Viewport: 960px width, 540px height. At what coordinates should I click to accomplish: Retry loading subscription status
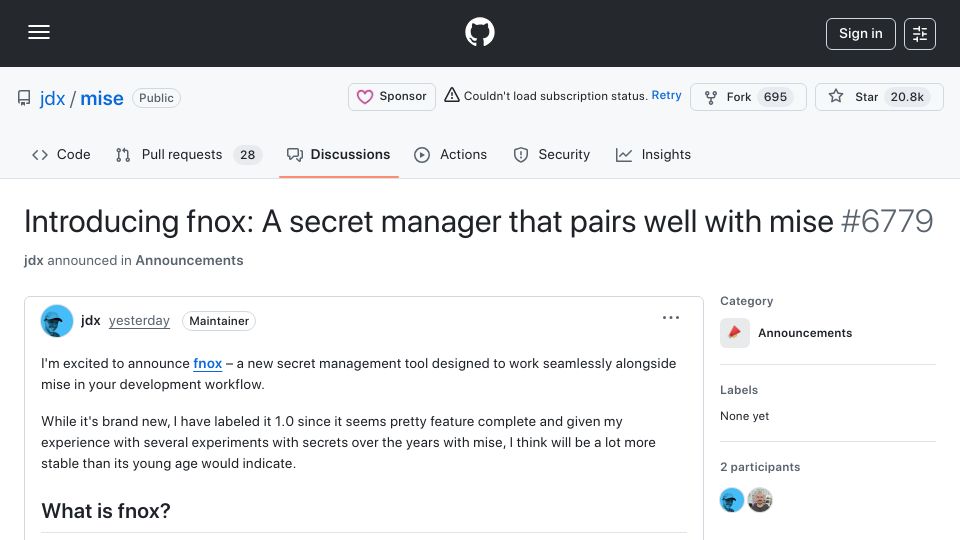point(666,96)
